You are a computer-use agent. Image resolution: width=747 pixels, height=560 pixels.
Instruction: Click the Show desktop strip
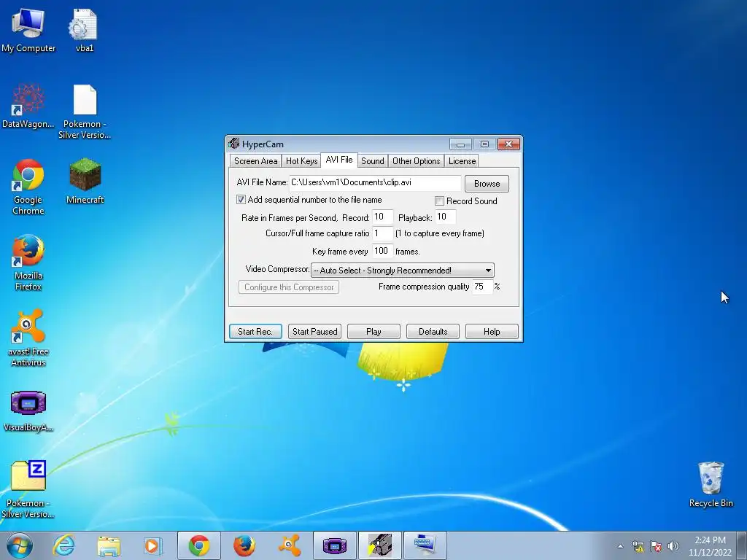pos(742,545)
